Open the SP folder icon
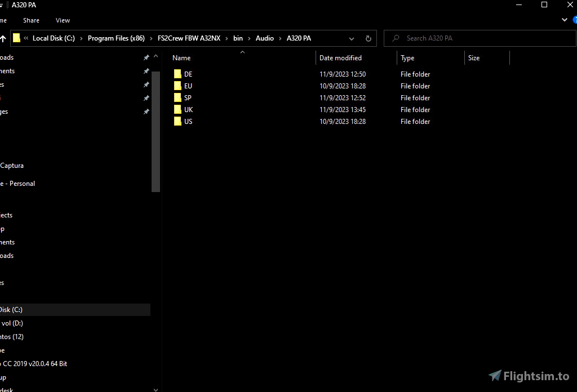Viewport: 577px width, 392px height. pos(177,97)
